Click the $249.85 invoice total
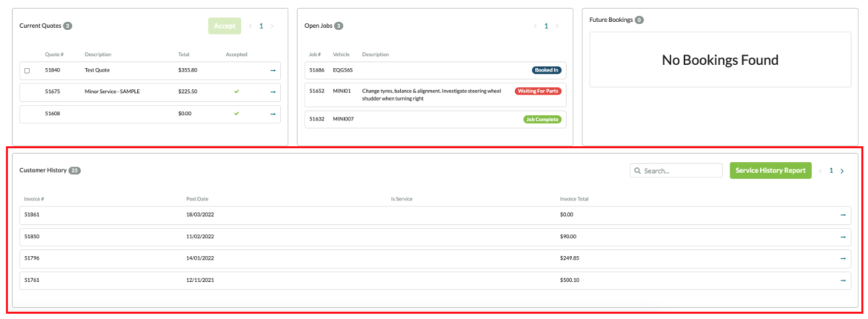Screen dimensions: 868x319 [569, 259]
